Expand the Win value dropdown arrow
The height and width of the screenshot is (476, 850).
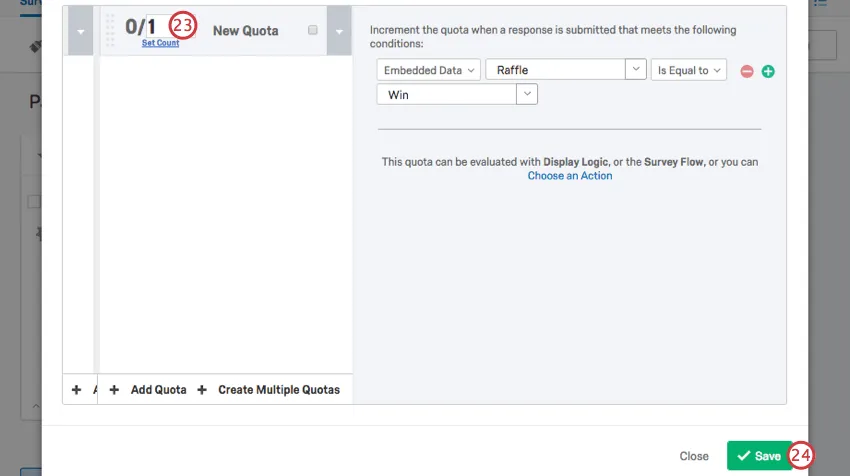click(527, 95)
